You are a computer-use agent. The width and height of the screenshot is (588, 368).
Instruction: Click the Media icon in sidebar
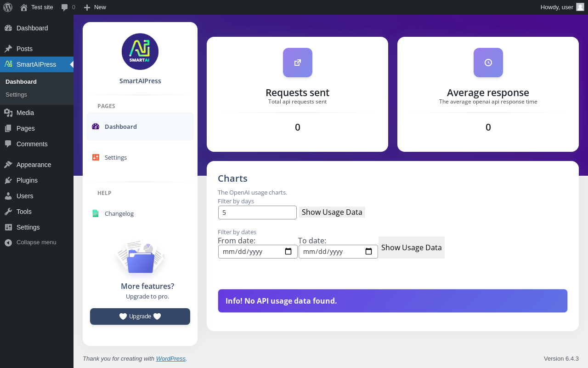[8, 113]
